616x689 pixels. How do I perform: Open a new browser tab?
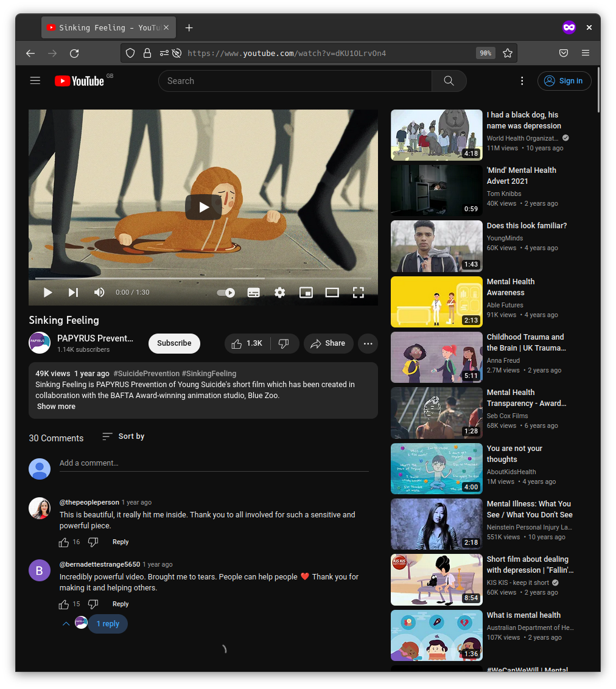click(189, 27)
